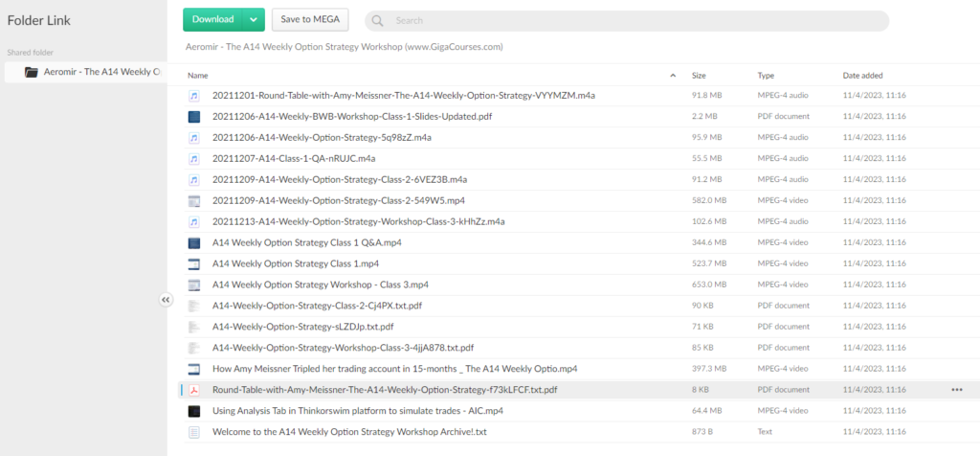Click the video icon for A14 Class 1 Q&A.mp4
Screen dimensions: 980x456
(x=194, y=243)
